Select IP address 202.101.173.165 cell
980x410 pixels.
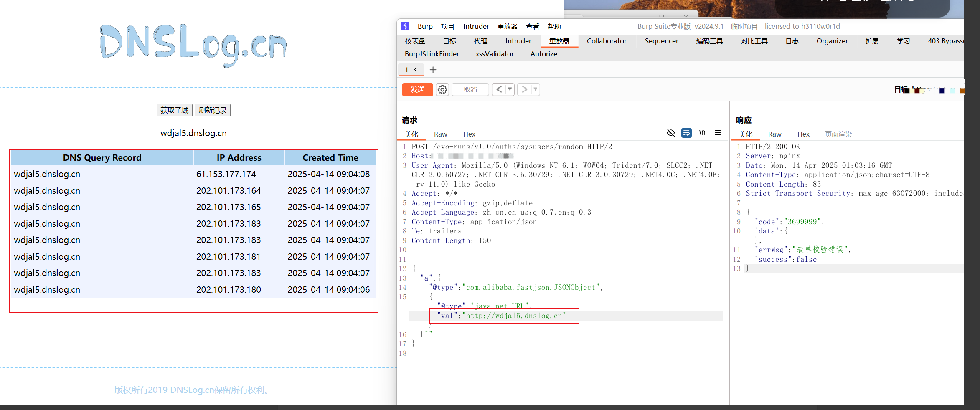pos(239,207)
